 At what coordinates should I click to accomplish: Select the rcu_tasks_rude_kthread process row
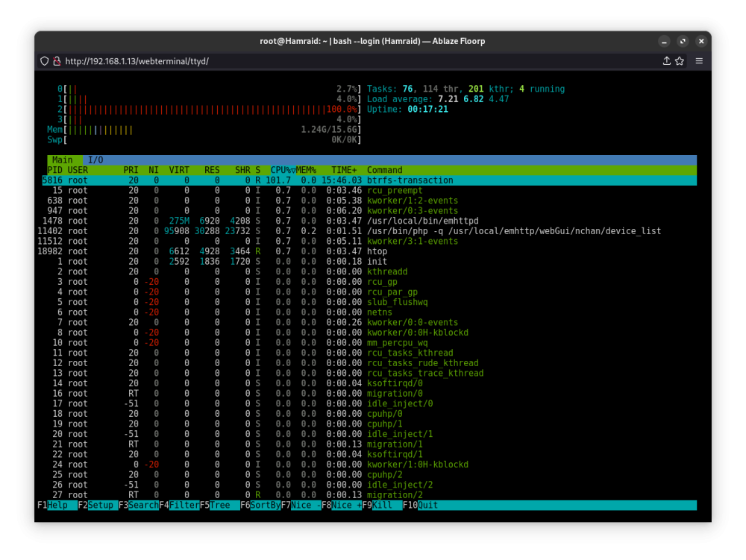[369, 363]
